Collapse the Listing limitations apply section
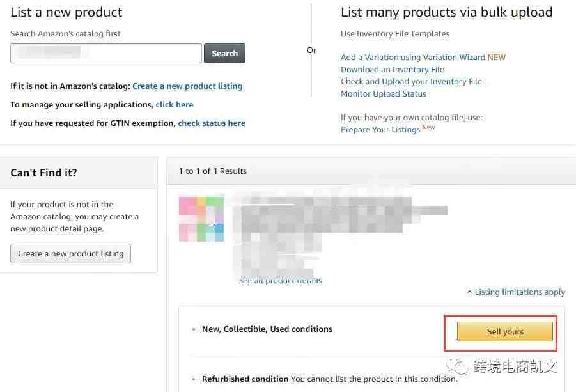 pos(516,292)
